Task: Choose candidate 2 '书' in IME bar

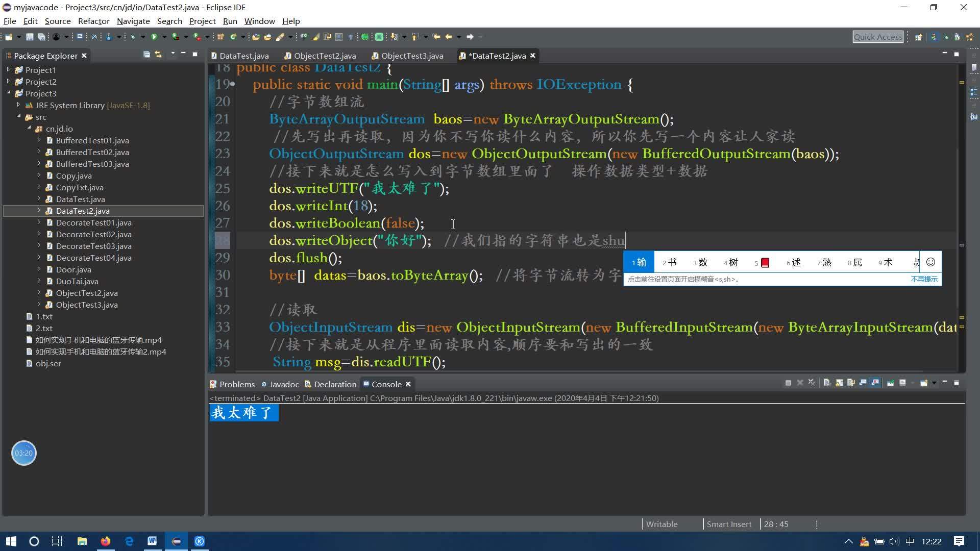Action: [669, 262]
